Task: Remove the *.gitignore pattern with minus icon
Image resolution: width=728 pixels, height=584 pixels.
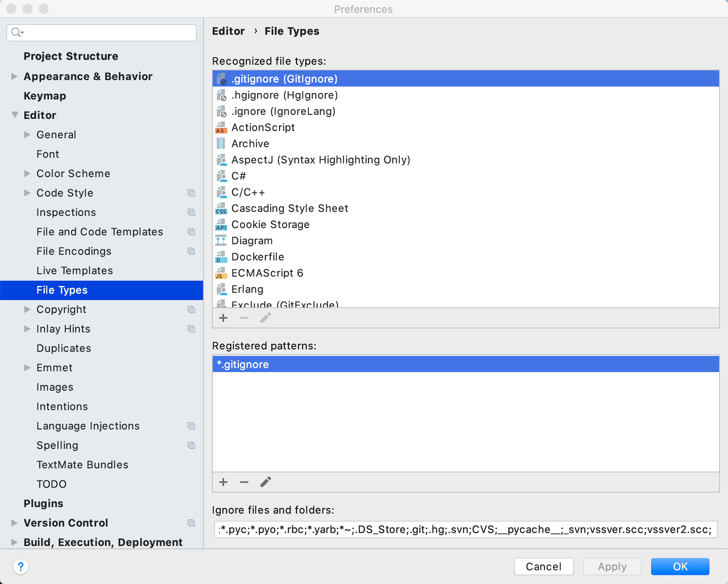Action: [244, 482]
